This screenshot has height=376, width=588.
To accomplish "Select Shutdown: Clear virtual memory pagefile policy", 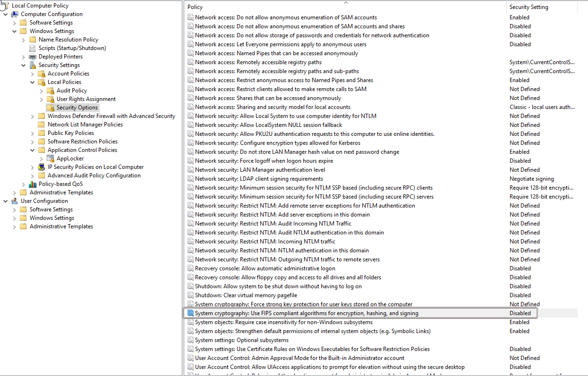I will pyautogui.click(x=246, y=295).
